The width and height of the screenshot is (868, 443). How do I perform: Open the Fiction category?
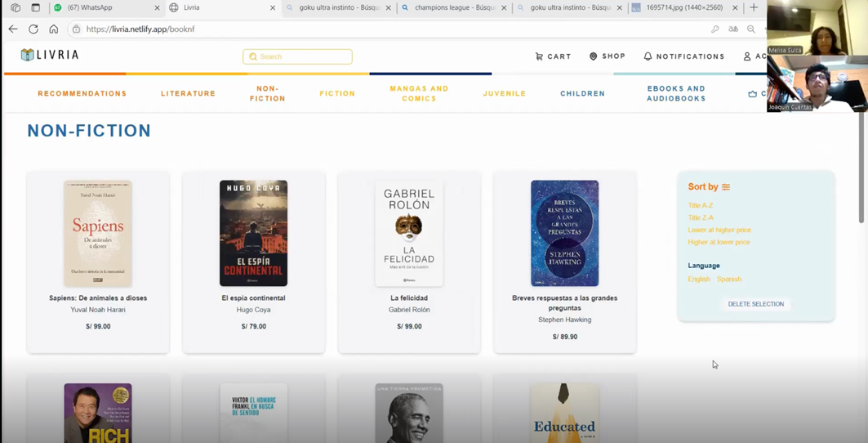tap(337, 94)
